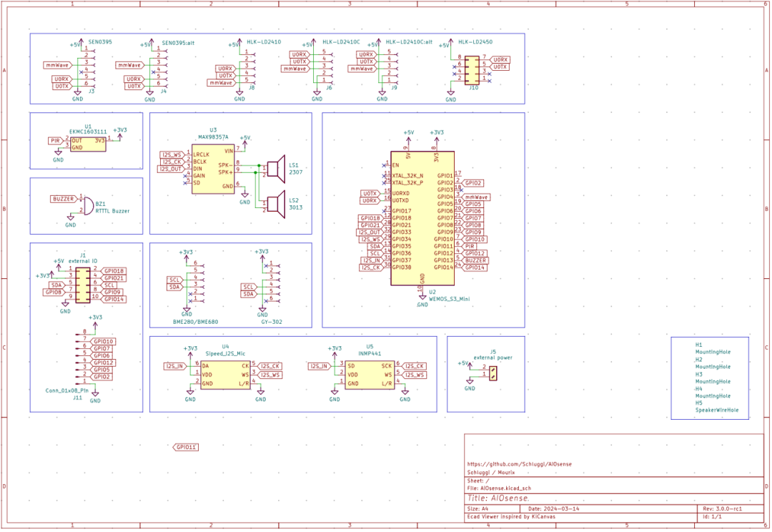Select the J4 SEN0395:alt connector pins
The width and height of the screenshot is (772, 532).
click(162, 69)
